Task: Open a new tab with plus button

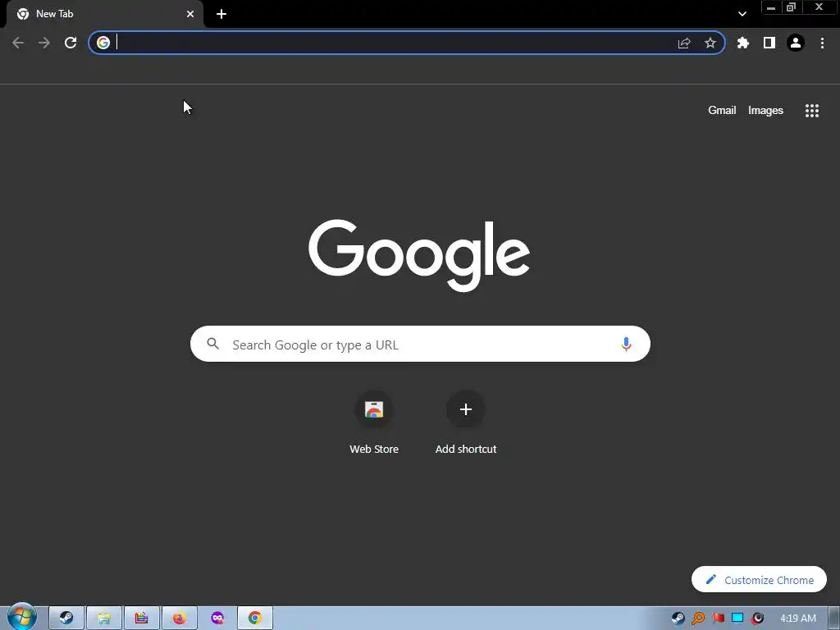Action: pos(221,14)
